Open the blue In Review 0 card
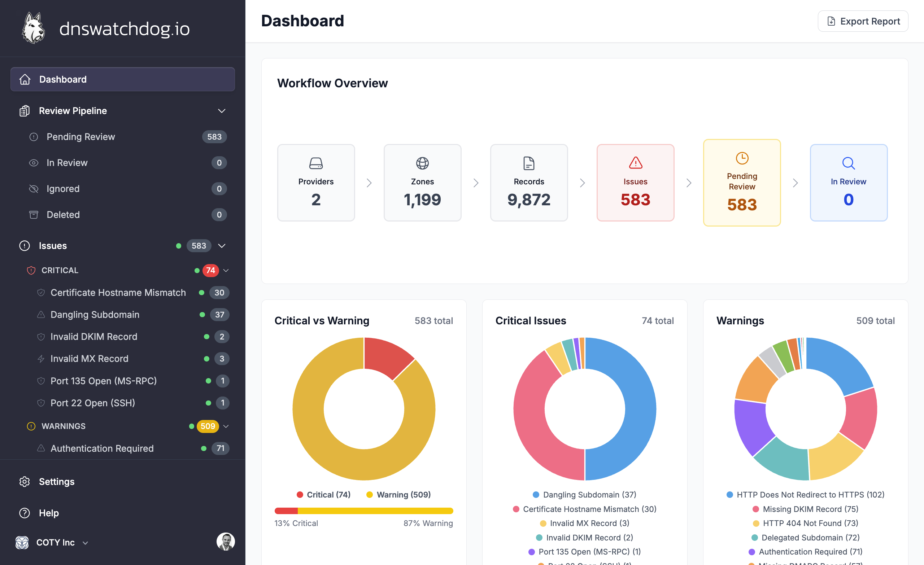Viewport: 924px width, 565px height. pyautogui.click(x=849, y=183)
